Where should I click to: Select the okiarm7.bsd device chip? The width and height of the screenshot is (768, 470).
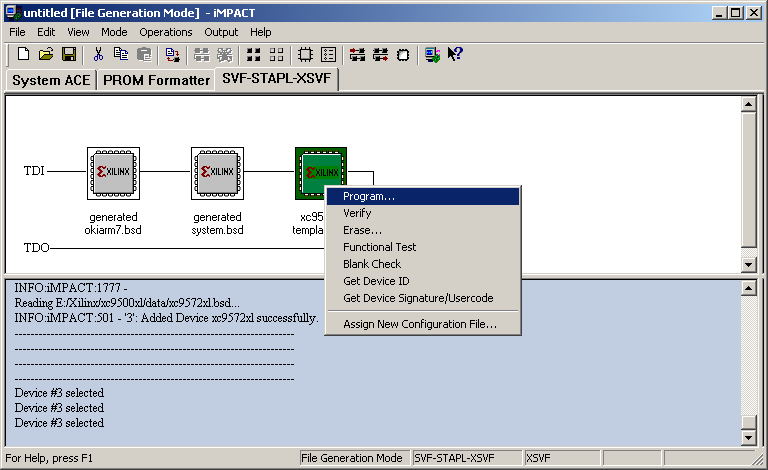pyautogui.click(x=114, y=173)
